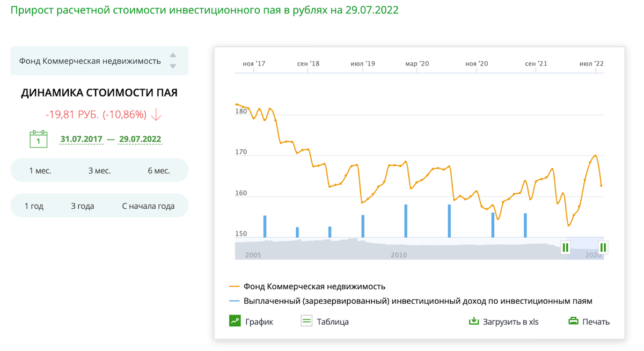Viewport: 644px width, 351px height.
Task: Select the green График chart icon
Action: tap(235, 320)
